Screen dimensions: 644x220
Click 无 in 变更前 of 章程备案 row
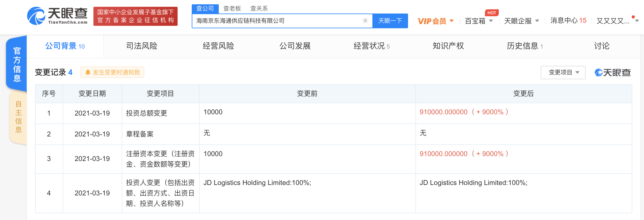(207, 133)
